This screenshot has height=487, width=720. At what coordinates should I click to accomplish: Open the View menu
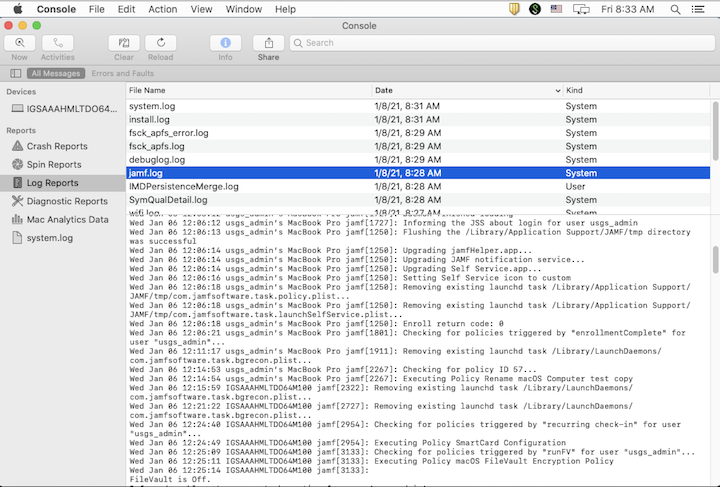tap(201, 9)
